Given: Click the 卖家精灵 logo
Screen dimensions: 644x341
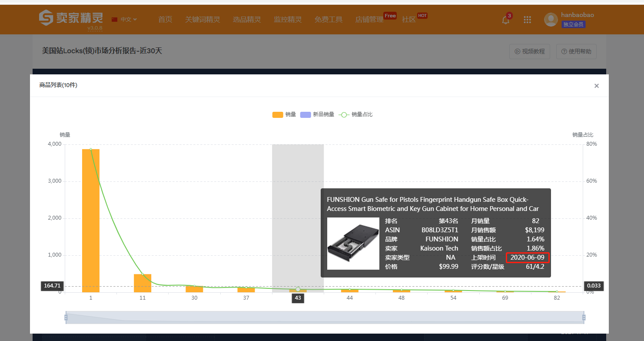Looking at the screenshot, I should tap(71, 18).
